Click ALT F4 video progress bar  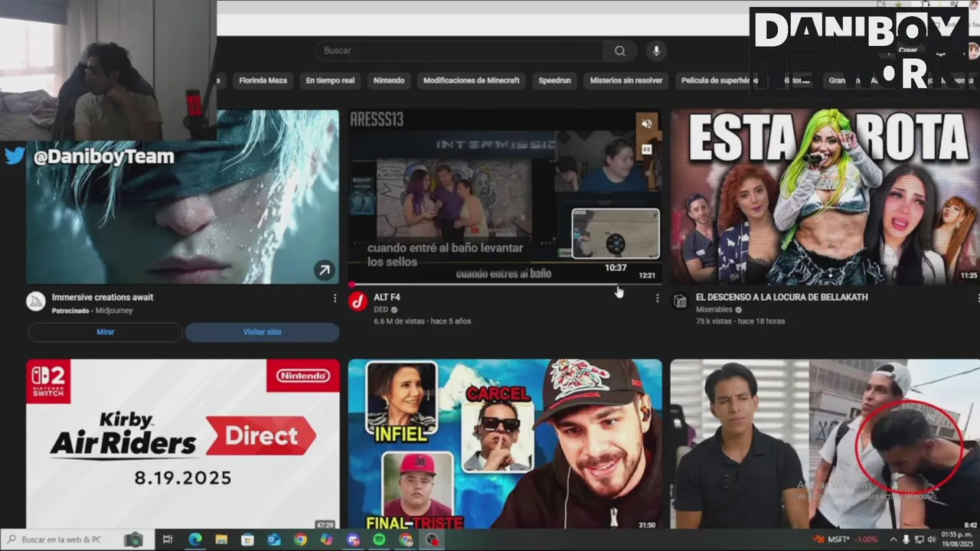tap(505, 285)
